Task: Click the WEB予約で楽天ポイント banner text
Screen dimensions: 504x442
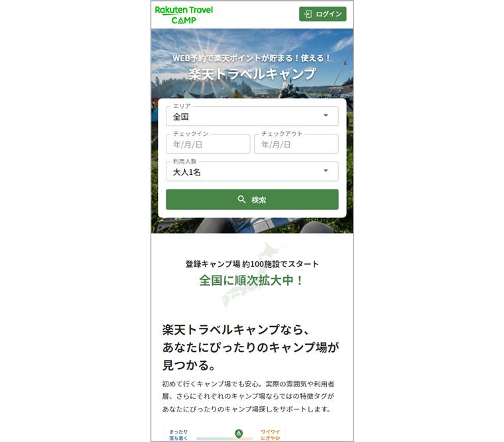Action: [252, 58]
